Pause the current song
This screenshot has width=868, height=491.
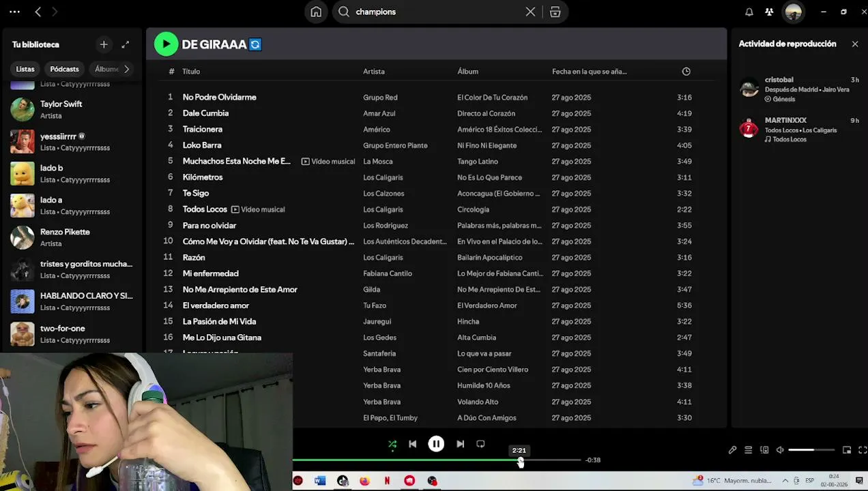[436, 444]
